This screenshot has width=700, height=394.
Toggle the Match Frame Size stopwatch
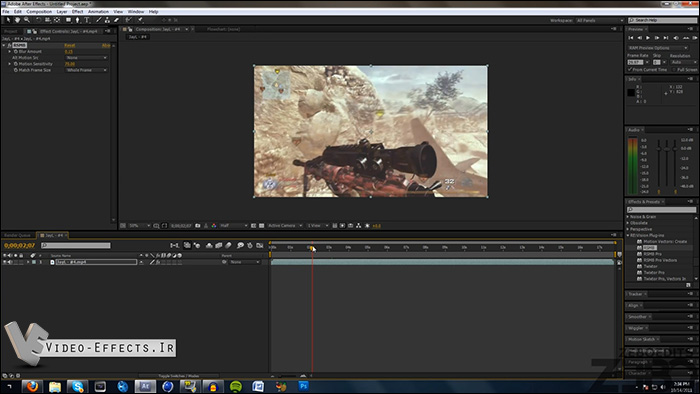tap(16, 71)
